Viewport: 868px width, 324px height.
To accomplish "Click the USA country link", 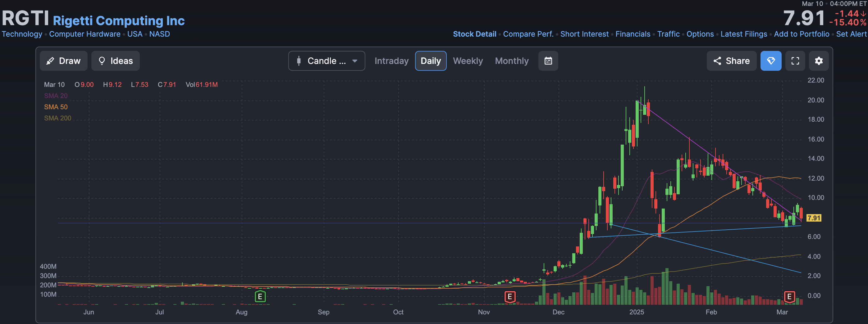I will click(135, 34).
